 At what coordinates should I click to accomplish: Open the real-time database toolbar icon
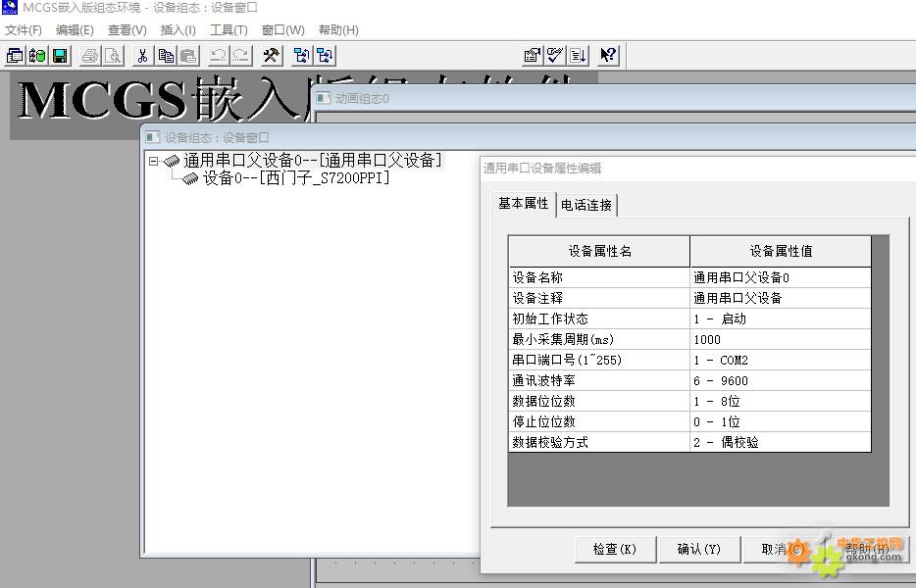(x=37, y=56)
